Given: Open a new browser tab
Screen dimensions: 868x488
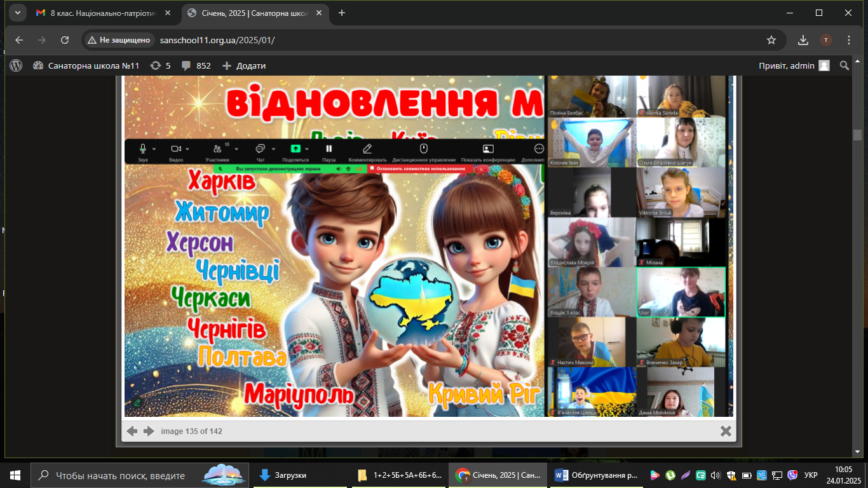Looking at the screenshot, I should (x=342, y=13).
